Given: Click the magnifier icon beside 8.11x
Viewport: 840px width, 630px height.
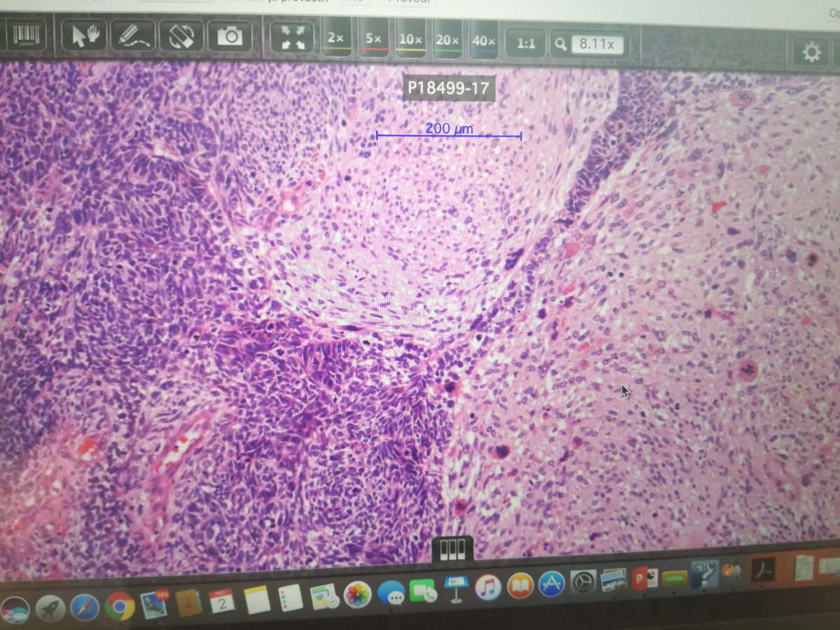Looking at the screenshot, I should (x=561, y=45).
